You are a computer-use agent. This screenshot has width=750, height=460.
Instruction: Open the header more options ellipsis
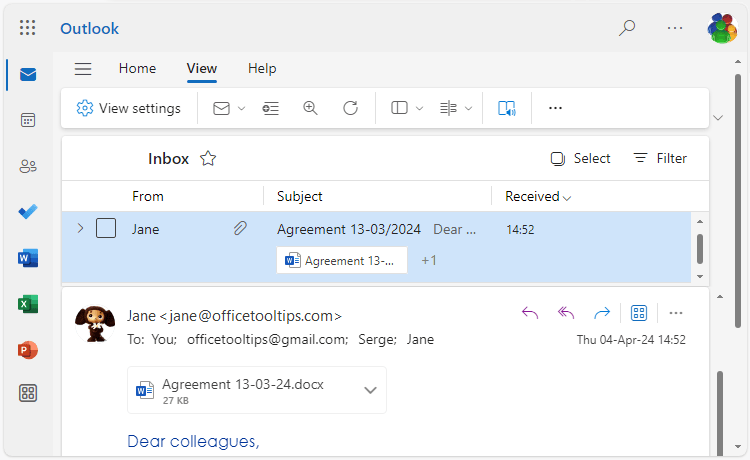point(675,28)
